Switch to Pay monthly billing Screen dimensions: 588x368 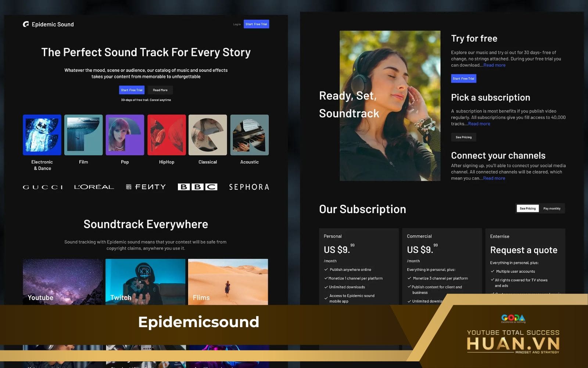[x=552, y=209]
